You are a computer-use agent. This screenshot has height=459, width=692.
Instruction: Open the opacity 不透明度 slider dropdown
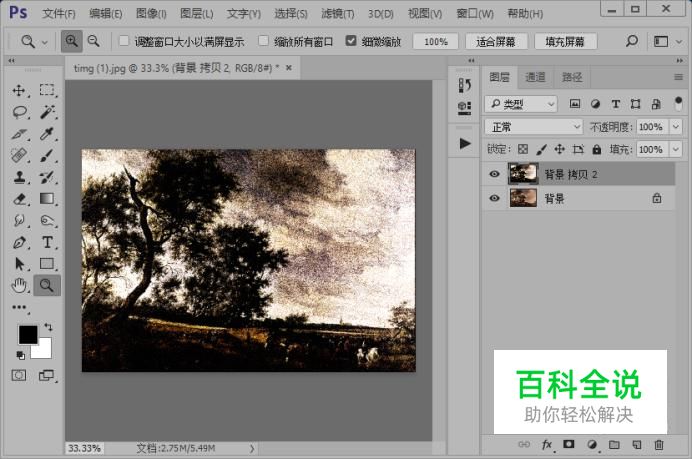(676, 127)
